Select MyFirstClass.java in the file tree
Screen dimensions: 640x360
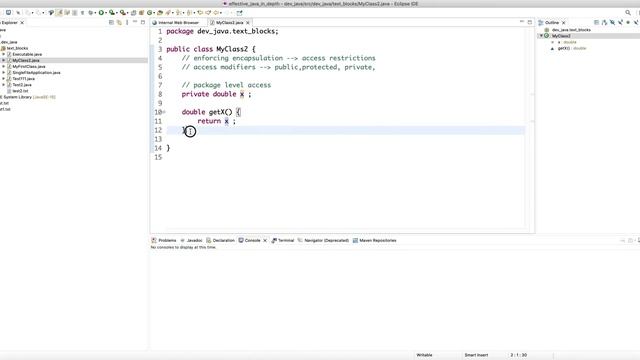tap(29, 66)
